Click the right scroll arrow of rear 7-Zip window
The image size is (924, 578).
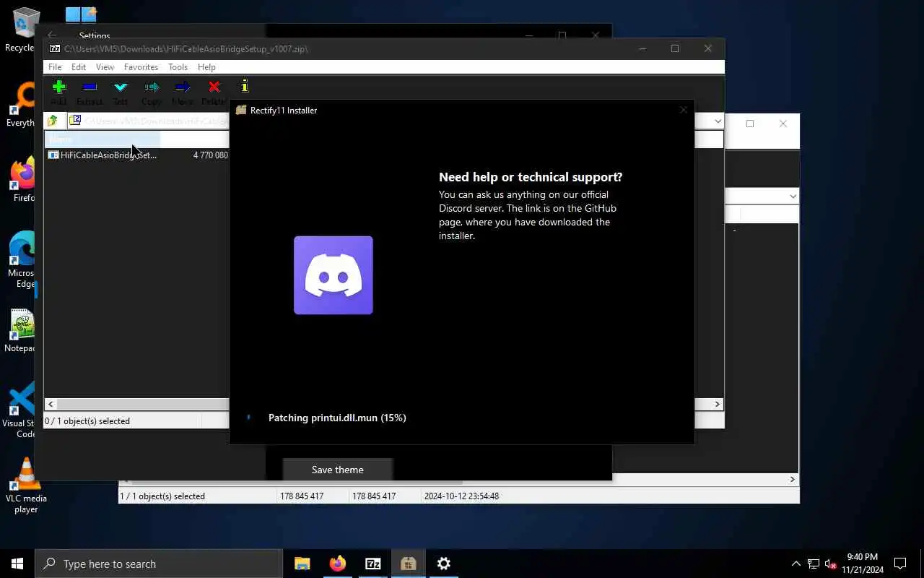[x=792, y=479]
